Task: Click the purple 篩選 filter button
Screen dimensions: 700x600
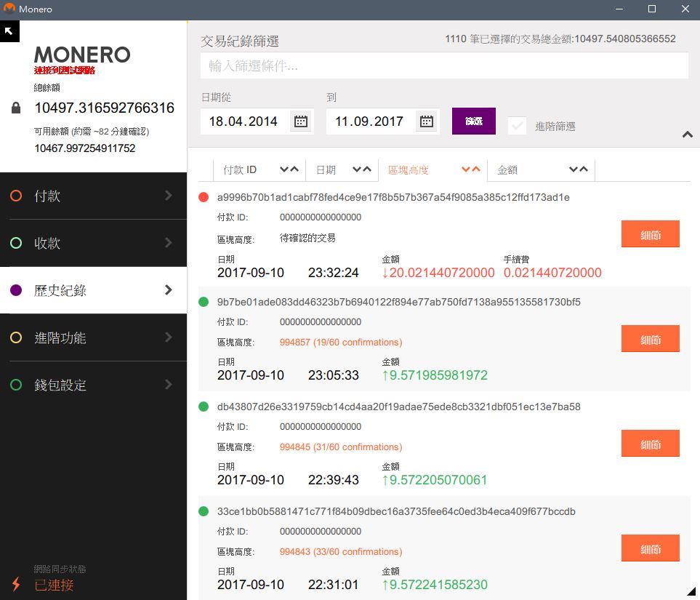Action: click(x=474, y=121)
